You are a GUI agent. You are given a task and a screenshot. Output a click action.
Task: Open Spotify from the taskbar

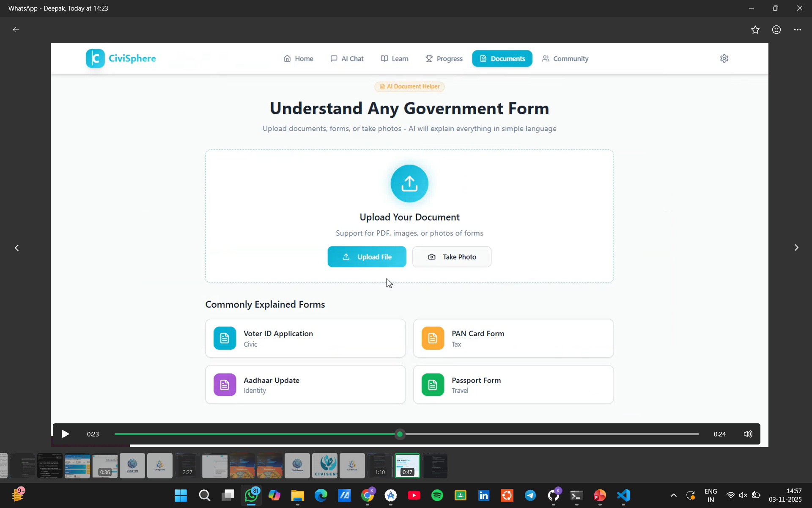437,495
